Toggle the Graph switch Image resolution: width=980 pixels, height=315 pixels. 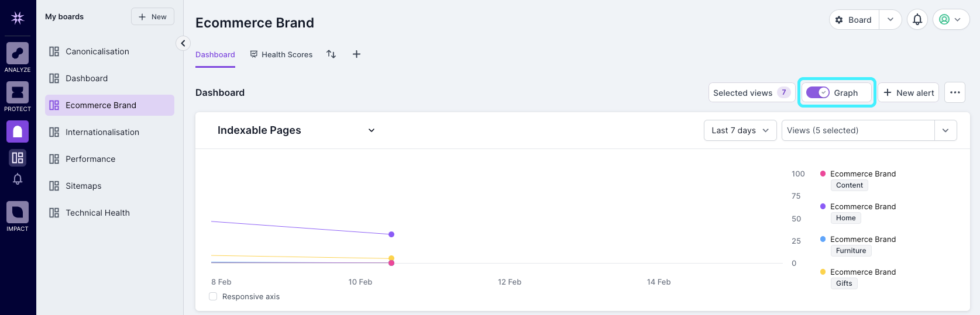click(818, 92)
